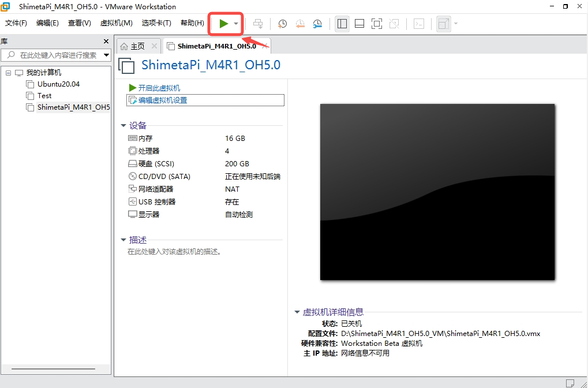Open the 编辑(E) menu

[48, 23]
